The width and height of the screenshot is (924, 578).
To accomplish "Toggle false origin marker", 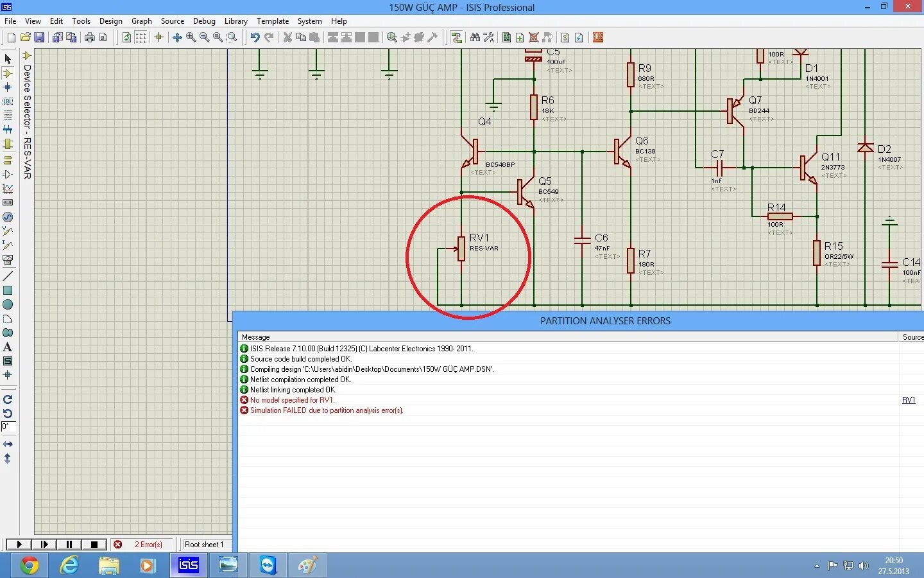I will pos(158,38).
